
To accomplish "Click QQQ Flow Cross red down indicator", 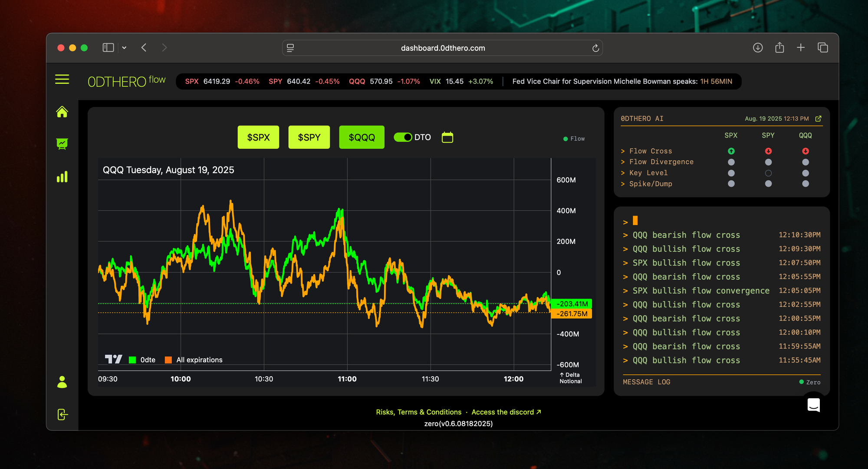I will click(806, 151).
